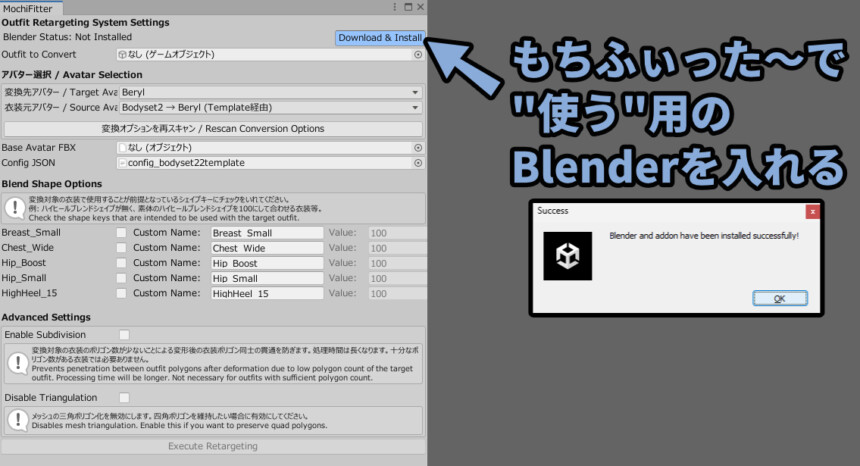Check the HighHeel_15 blend shape
860x466 pixels.
(121, 294)
